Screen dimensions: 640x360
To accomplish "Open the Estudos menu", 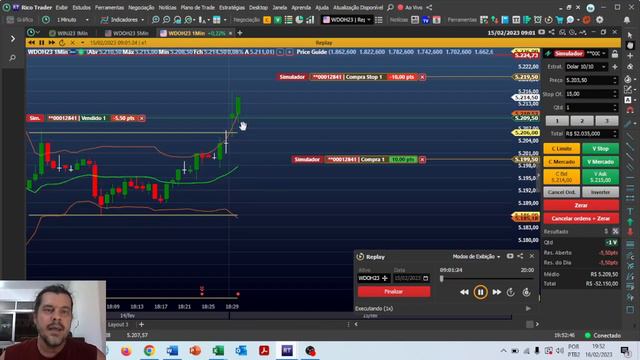I will coord(81,7).
